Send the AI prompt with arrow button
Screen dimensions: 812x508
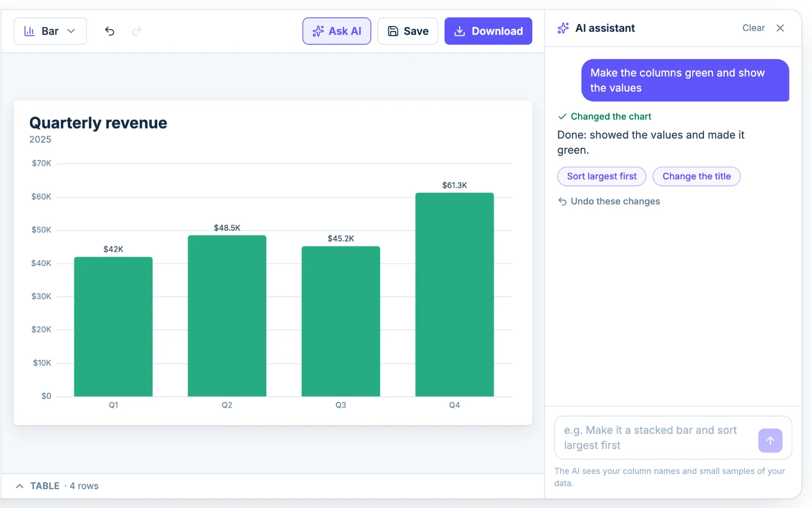click(770, 440)
